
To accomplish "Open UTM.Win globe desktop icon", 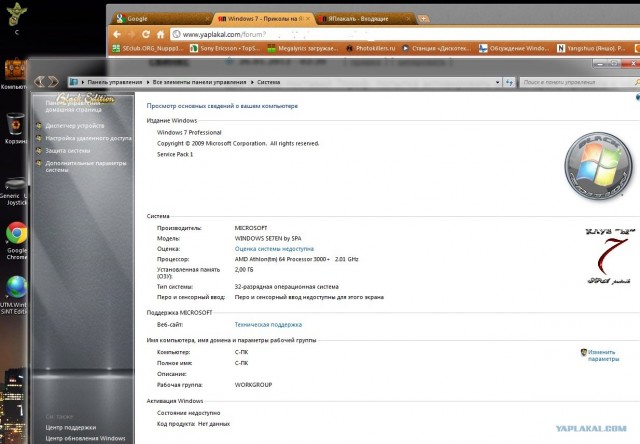I will [x=15, y=295].
